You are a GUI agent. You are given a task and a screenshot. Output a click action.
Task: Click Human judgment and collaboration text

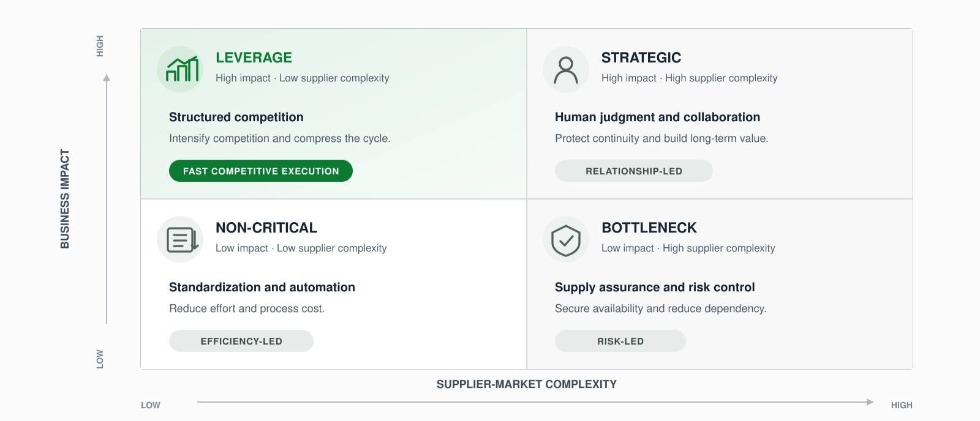point(657,117)
